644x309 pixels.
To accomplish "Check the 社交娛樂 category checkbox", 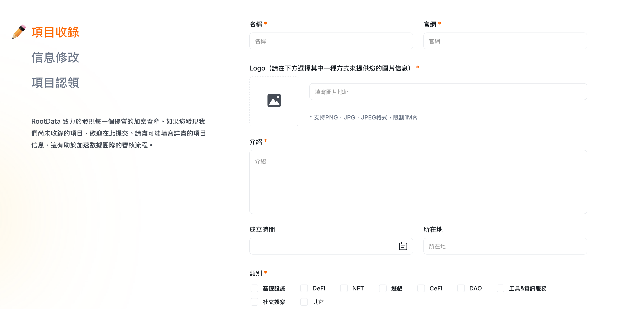I will 254,302.
